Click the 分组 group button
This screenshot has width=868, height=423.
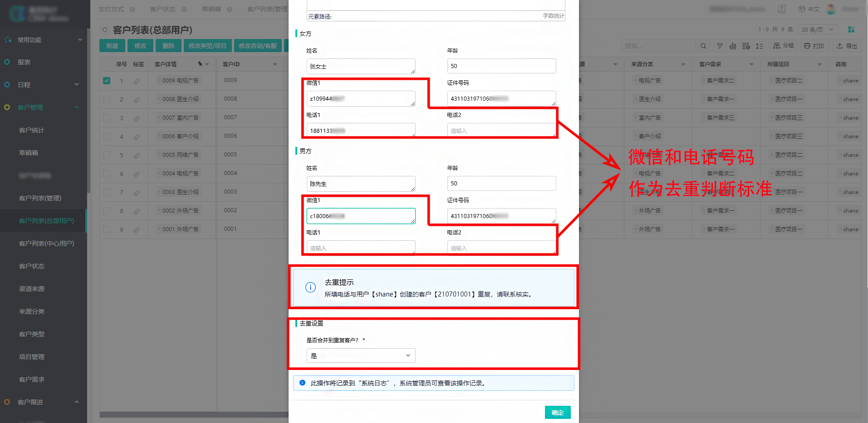point(784,46)
